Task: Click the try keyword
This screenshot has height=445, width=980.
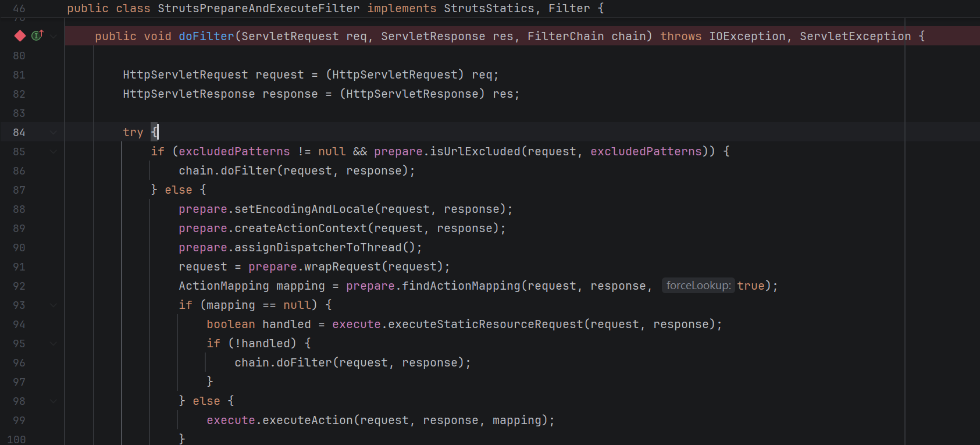Action: (x=133, y=133)
